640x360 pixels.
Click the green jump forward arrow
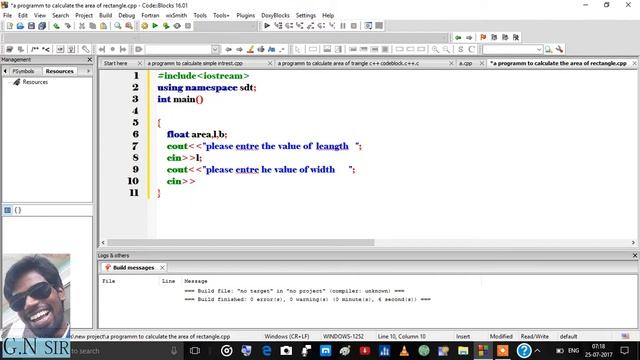469,38
